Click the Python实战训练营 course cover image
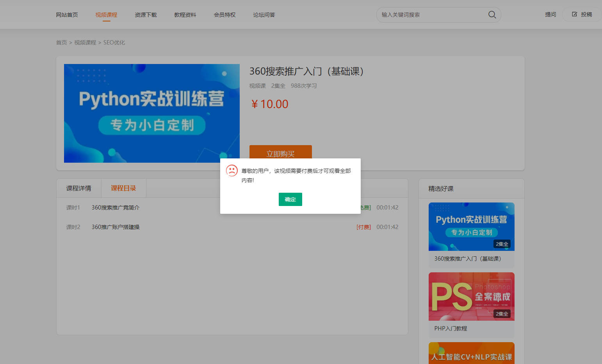602x364 pixels. click(x=152, y=113)
